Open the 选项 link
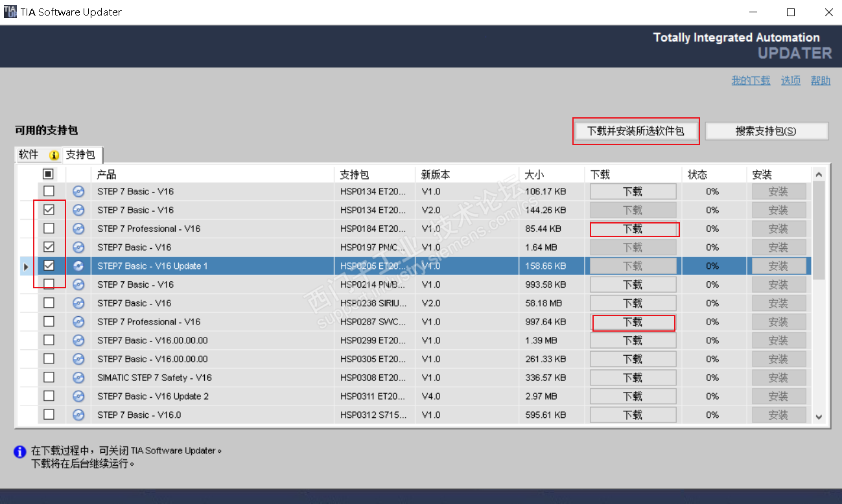 pos(790,80)
